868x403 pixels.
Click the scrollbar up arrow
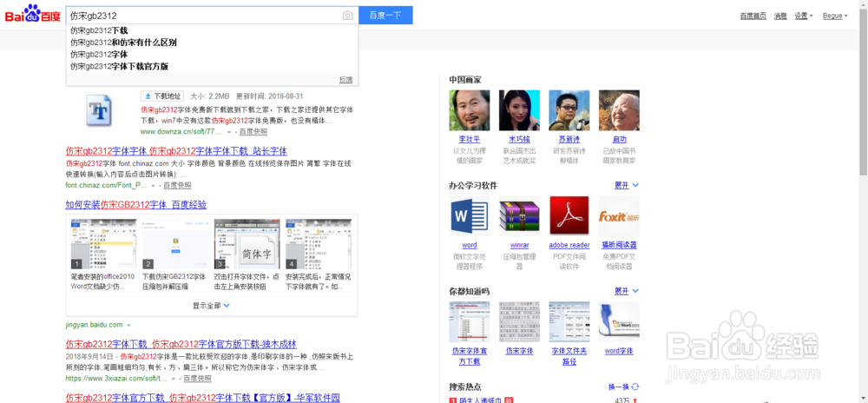pyautogui.click(x=863, y=4)
